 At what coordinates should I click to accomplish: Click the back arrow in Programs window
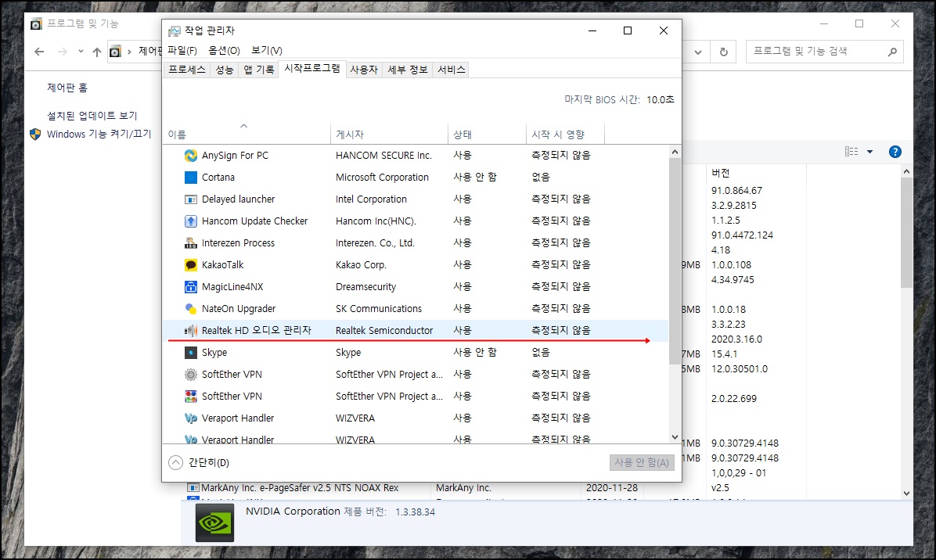[x=39, y=52]
